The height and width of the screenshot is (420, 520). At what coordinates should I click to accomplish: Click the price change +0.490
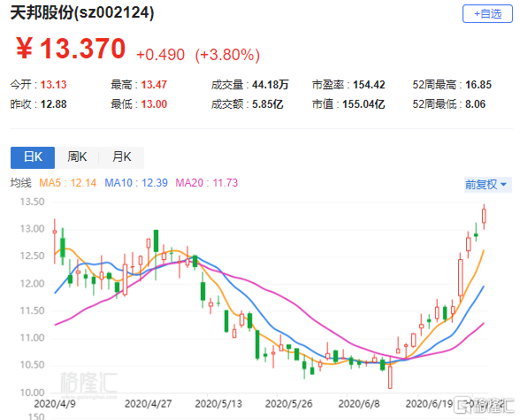pos(161,55)
